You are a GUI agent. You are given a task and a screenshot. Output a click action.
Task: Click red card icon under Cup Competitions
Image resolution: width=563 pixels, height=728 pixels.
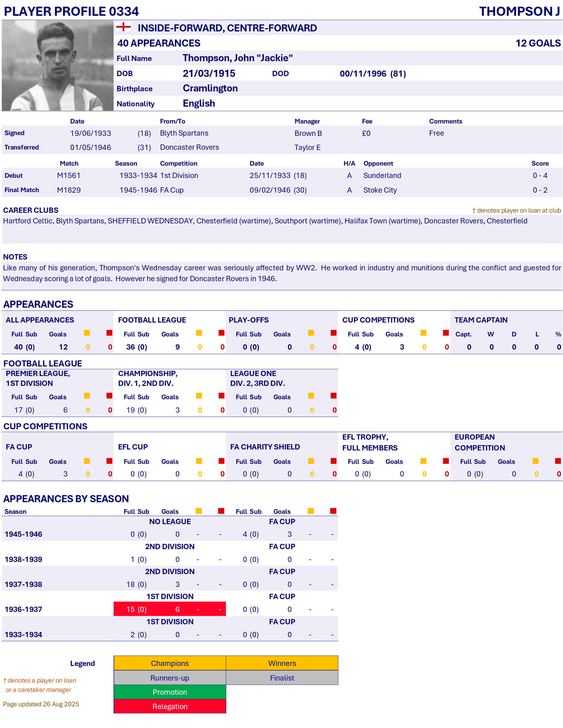[x=446, y=333]
